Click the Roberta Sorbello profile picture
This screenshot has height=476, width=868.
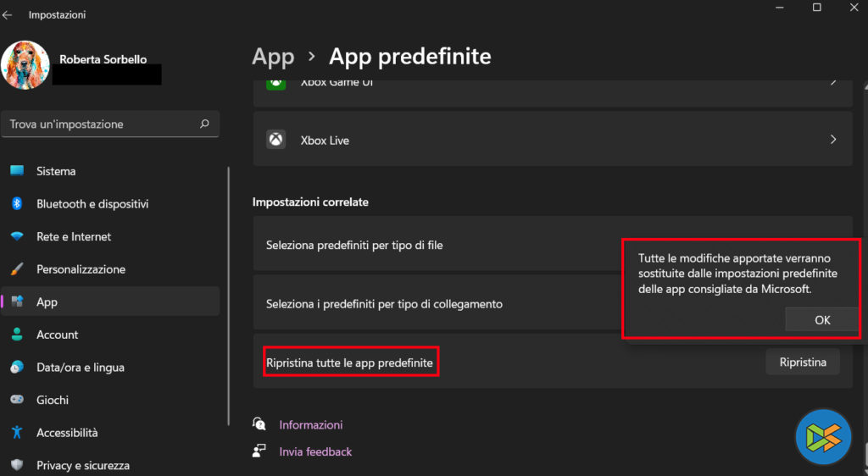pyautogui.click(x=25, y=66)
